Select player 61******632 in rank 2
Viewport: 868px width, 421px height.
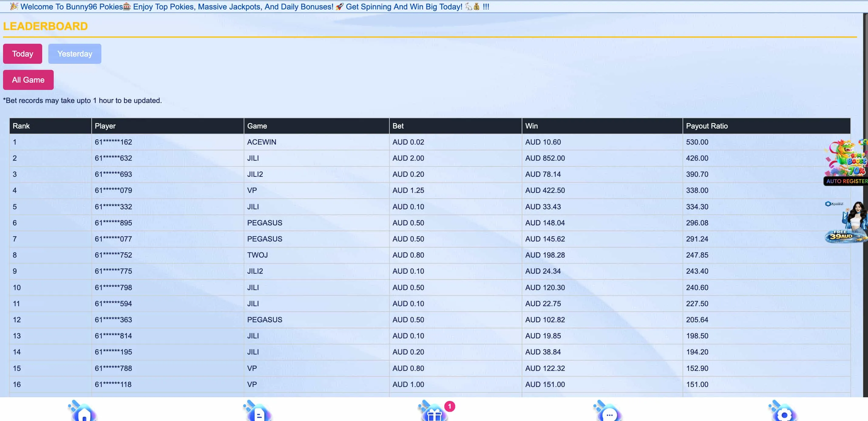pos(113,158)
